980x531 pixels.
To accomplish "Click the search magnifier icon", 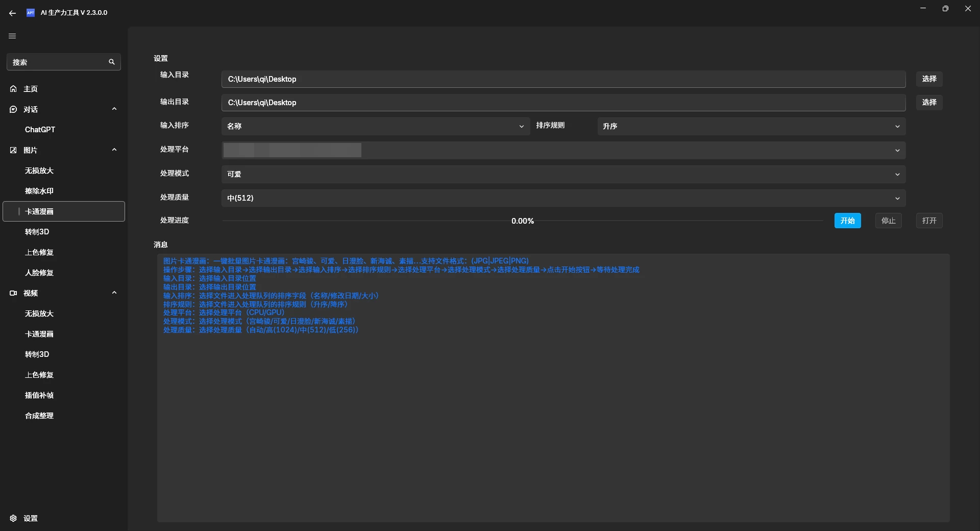I will click(112, 62).
